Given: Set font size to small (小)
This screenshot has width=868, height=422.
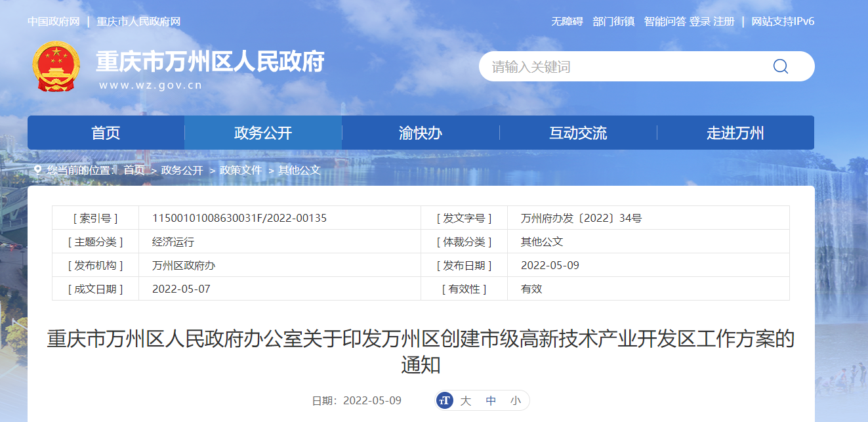Looking at the screenshot, I should tap(516, 400).
